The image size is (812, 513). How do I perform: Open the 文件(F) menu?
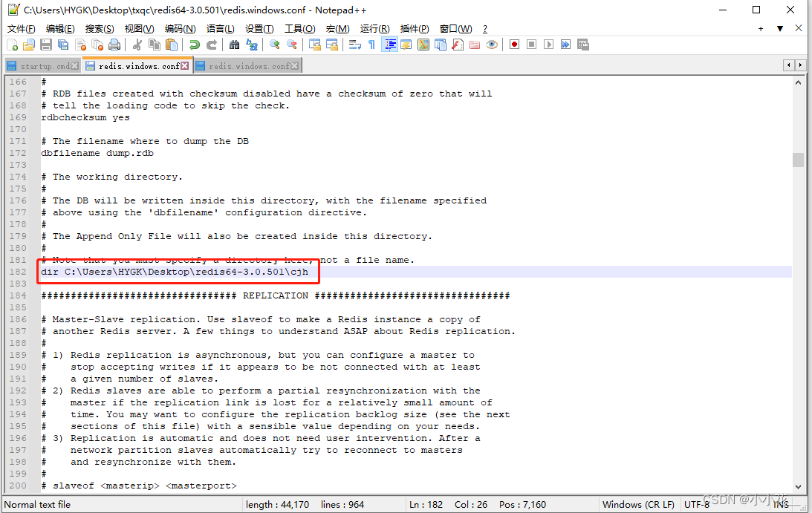pyautogui.click(x=22, y=29)
